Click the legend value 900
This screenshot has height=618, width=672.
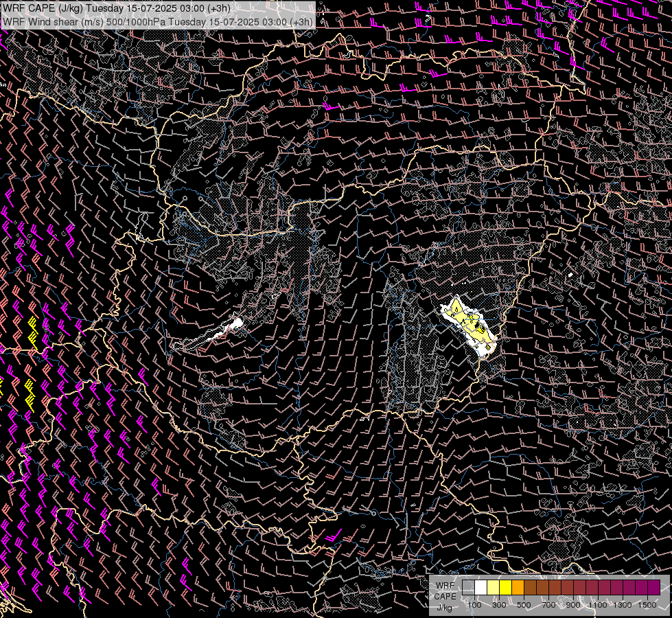click(x=573, y=605)
